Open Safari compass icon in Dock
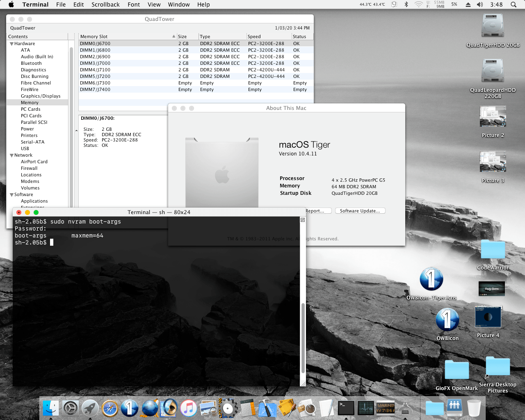 pyautogui.click(x=110, y=408)
